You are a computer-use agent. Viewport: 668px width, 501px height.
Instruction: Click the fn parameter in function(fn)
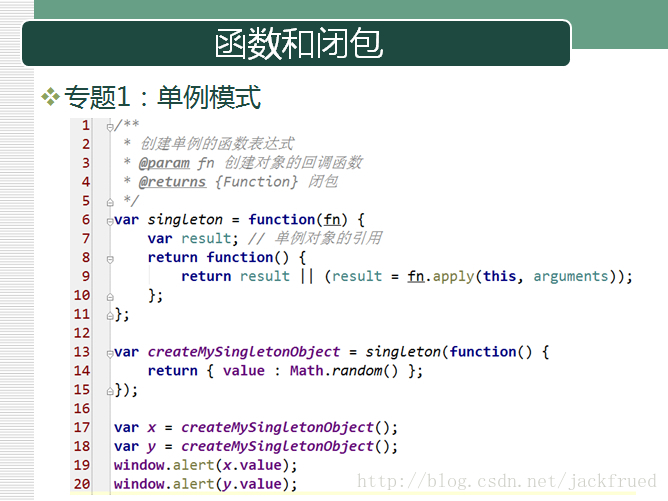point(332,220)
